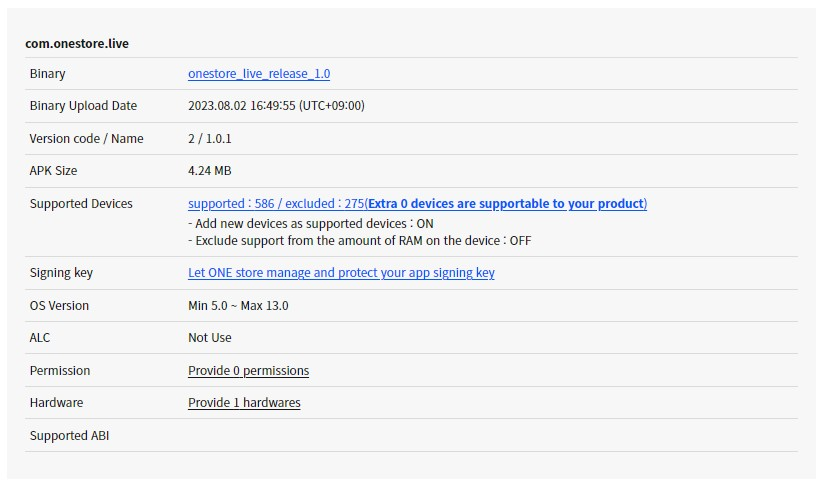This screenshot has width=826, height=490.
Task: Click the APK Size value 4.24 MB
Action: pos(210,171)
